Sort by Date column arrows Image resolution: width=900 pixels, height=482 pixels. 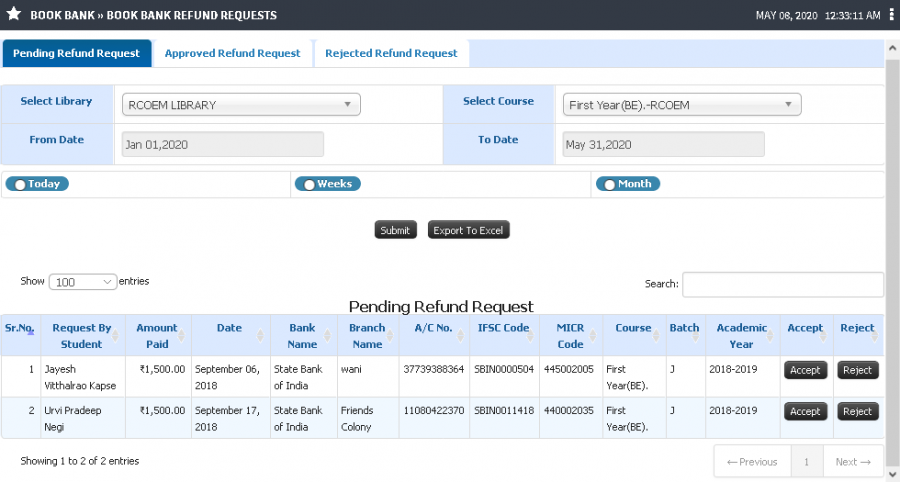pos(260,336)
